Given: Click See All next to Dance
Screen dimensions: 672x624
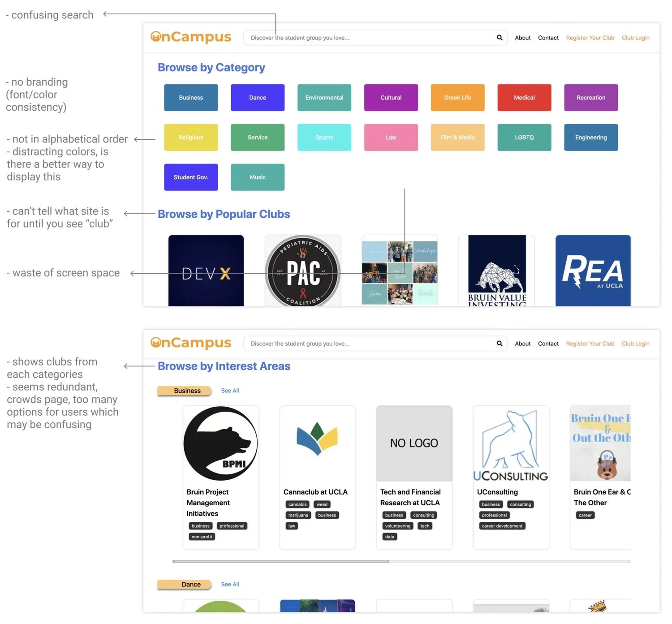Looking at the screenshot, I should tap(230, 584).
